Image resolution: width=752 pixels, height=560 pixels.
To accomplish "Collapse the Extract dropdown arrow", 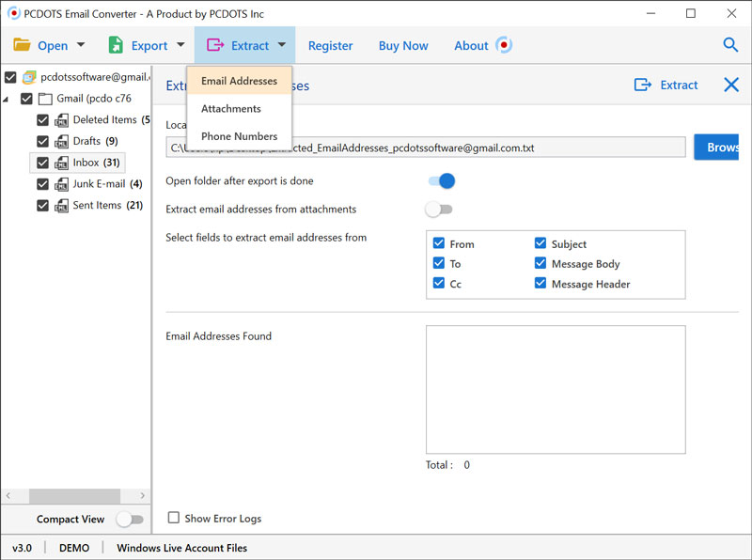I will pos(281,44).
